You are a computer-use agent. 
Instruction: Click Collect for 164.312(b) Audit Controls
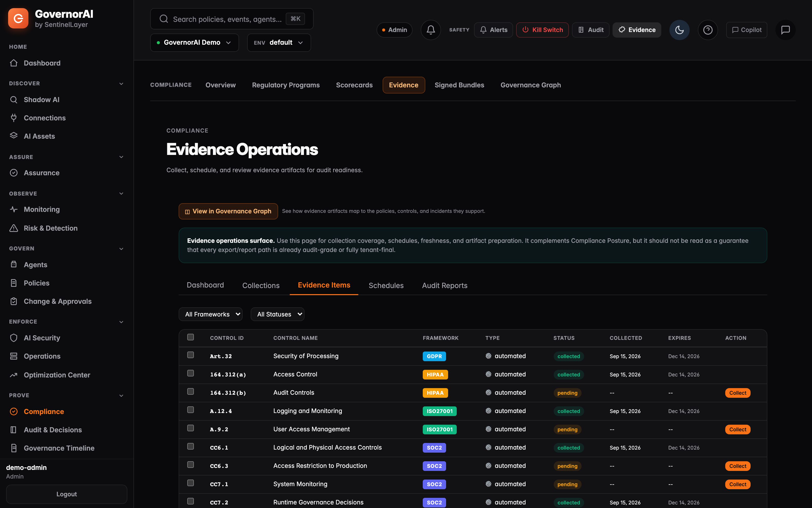tap(737, 393)
